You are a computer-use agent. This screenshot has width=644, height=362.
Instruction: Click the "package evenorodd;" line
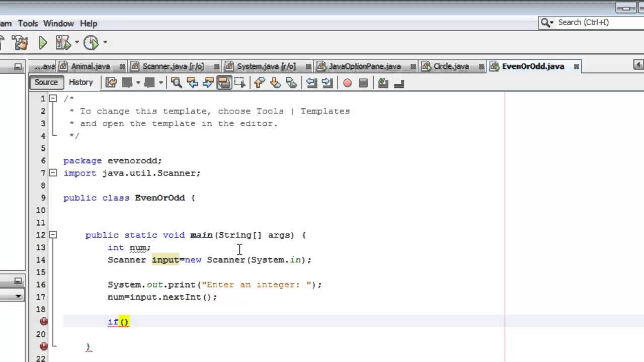pyautogui.click(x=113, y=161)
